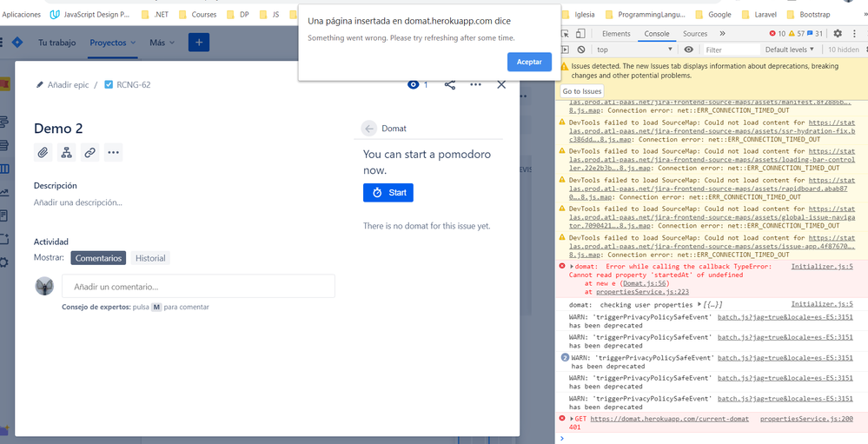Click the Añadir un comentario field
868x444 pixels.
198,286
